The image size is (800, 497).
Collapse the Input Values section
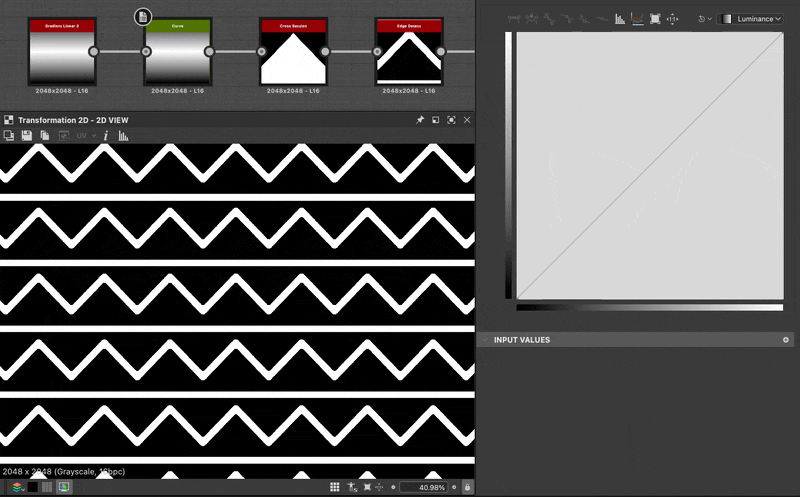(485, 340)
